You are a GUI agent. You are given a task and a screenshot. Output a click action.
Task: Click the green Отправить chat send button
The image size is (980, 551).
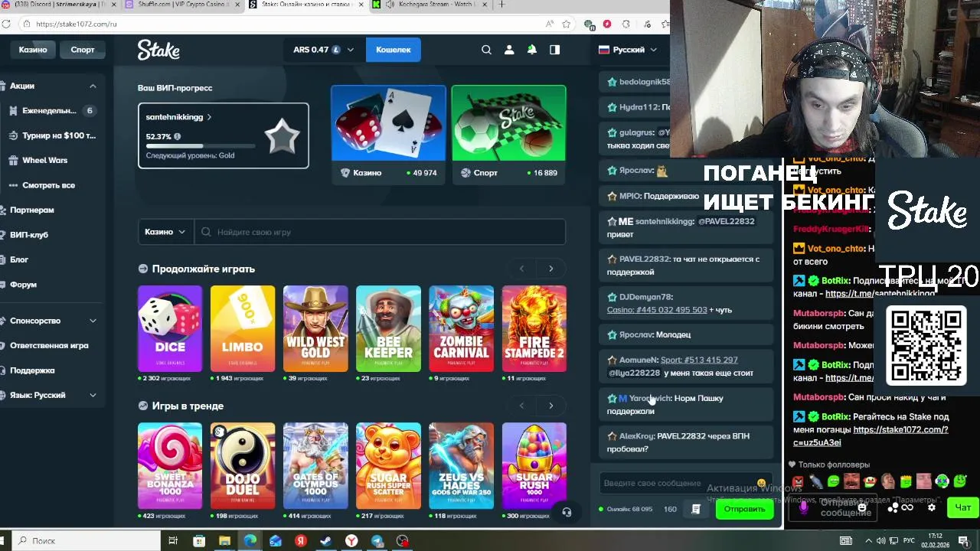(744, 509)
